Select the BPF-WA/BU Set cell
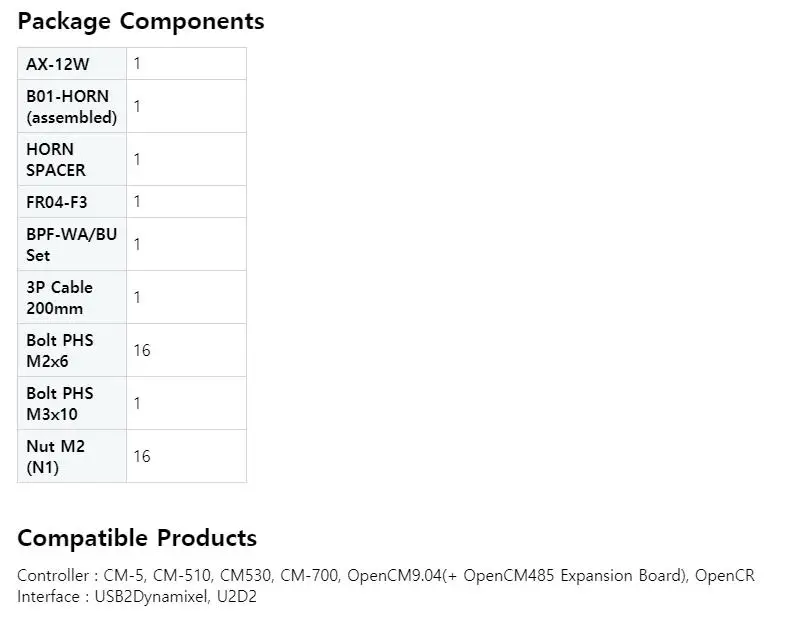Image resolution: width=801 pixels, height=620 pixels. (x=72, y=244)
